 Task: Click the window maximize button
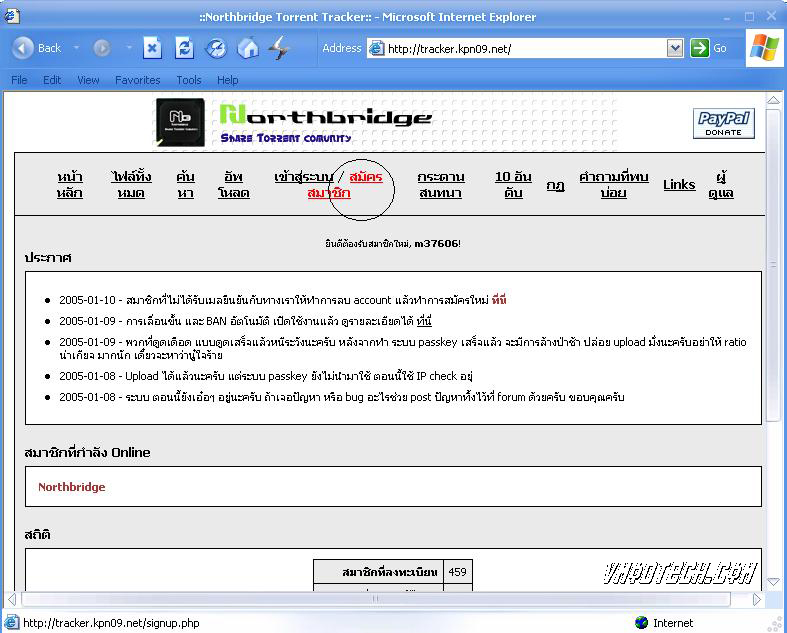pyautogui.click(x=749, y=17)
